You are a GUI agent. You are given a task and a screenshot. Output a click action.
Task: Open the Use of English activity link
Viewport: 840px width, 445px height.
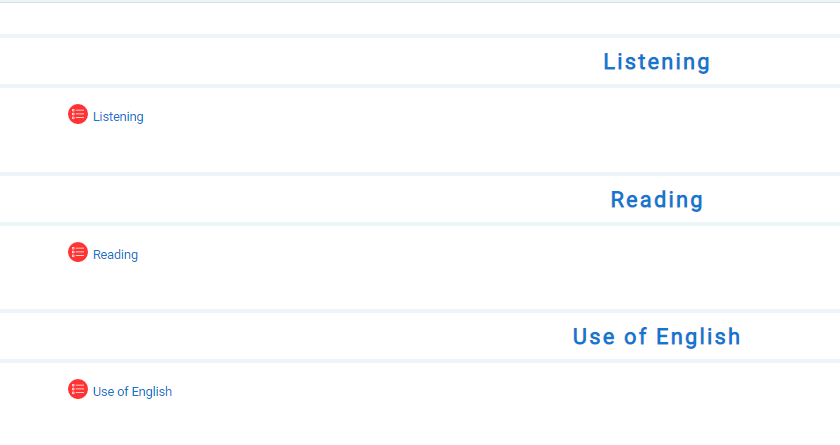pos(132,392)
